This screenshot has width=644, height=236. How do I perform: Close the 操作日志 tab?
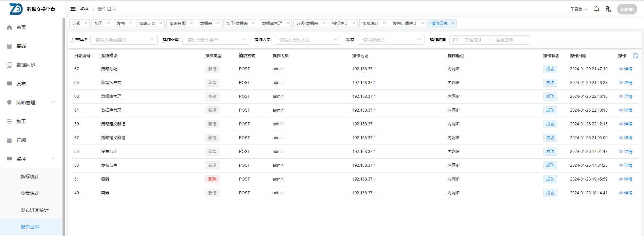pos(453,23)
